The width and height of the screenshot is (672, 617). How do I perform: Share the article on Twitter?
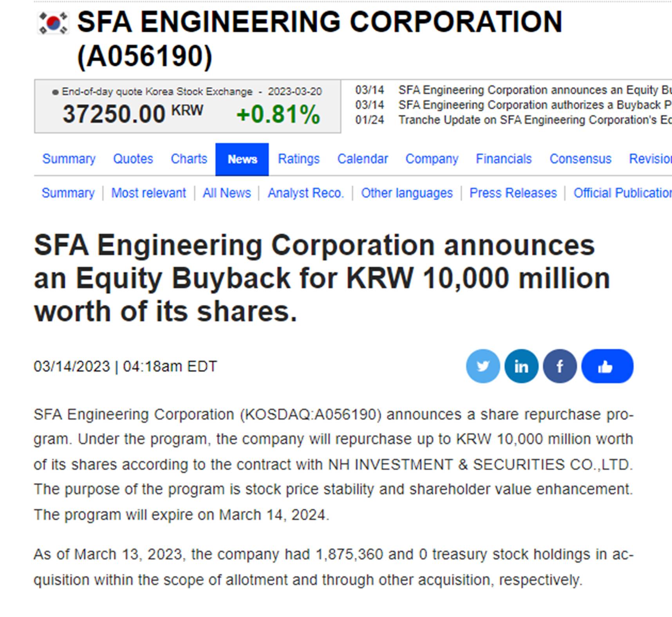pyautogui.click(x=483, y=365)
